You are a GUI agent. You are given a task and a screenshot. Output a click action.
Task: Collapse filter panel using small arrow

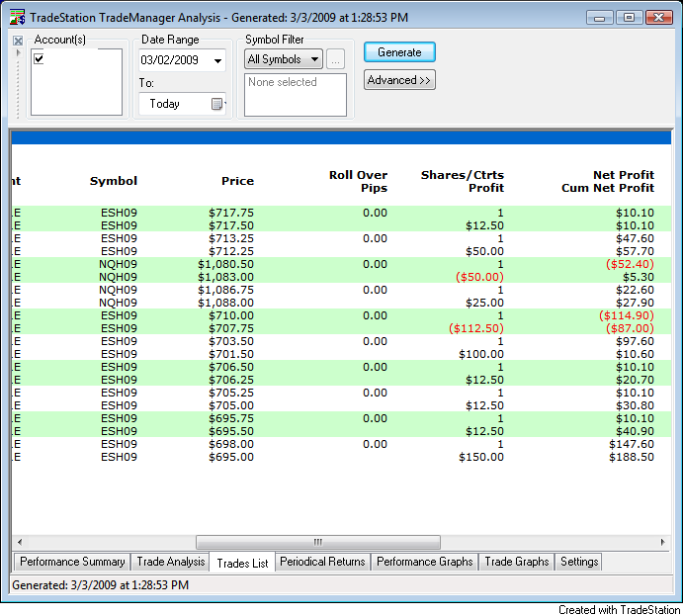tap(18, 52)
